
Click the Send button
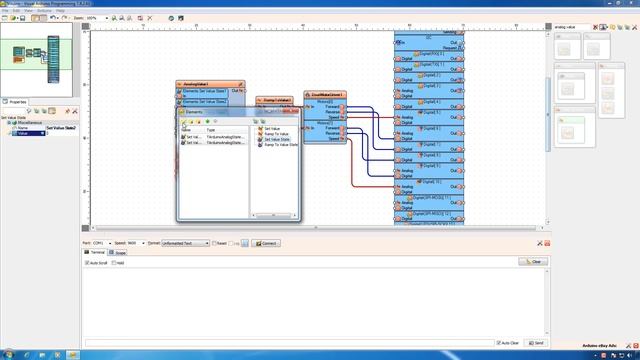[x=536, y=343]
